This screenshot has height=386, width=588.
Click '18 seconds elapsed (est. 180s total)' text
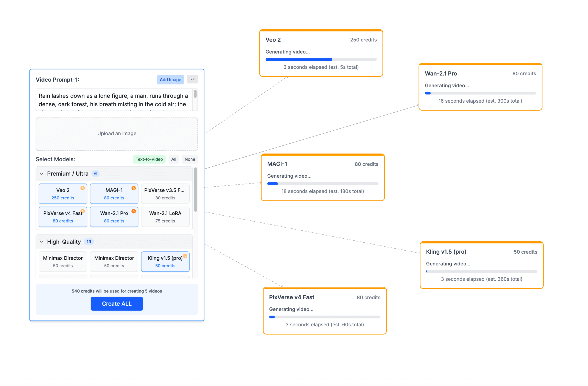coord(323,191)
